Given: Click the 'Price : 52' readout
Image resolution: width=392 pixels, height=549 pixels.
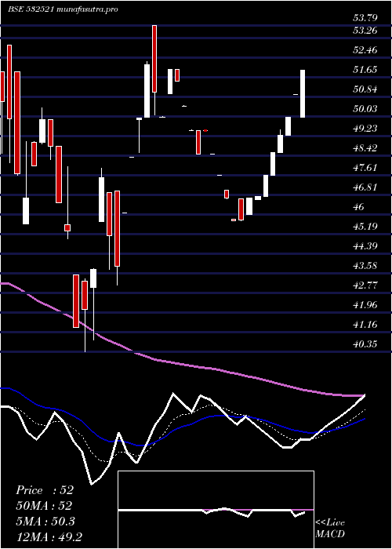Looking at the screenshot, I should [x=45, y=490].
